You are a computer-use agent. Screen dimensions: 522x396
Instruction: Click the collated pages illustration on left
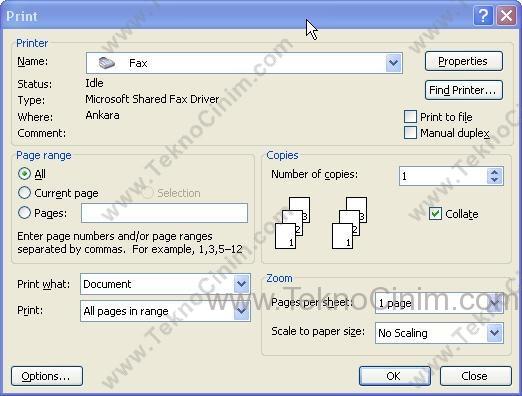[x=292, y=223]
